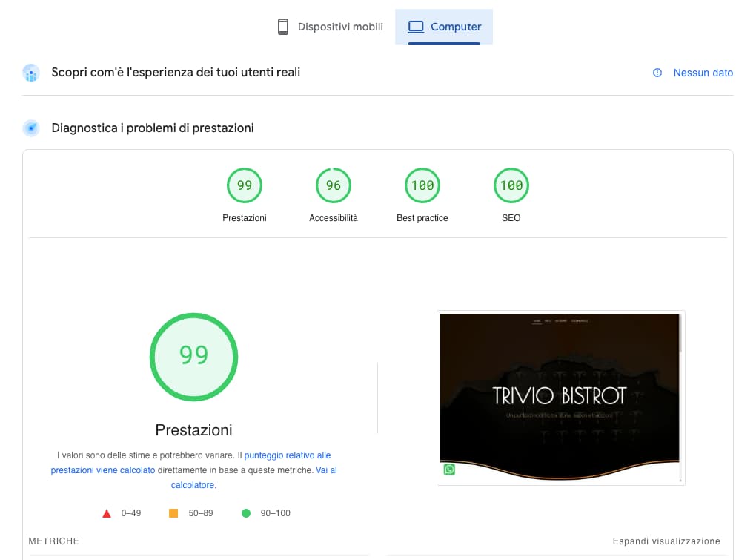Click the real users experience icon
756x560 pixels.
pos(31,73)
